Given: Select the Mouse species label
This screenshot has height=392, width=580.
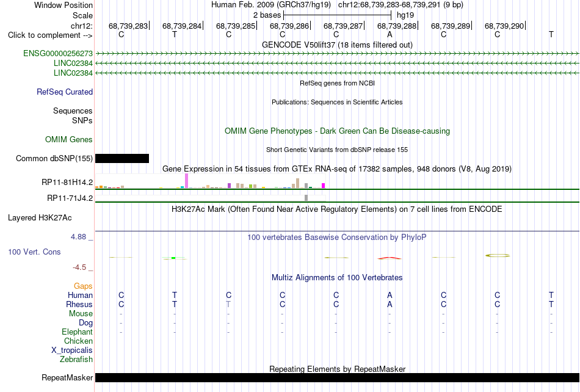Looking at the screenshot, I should pos(81,314).
